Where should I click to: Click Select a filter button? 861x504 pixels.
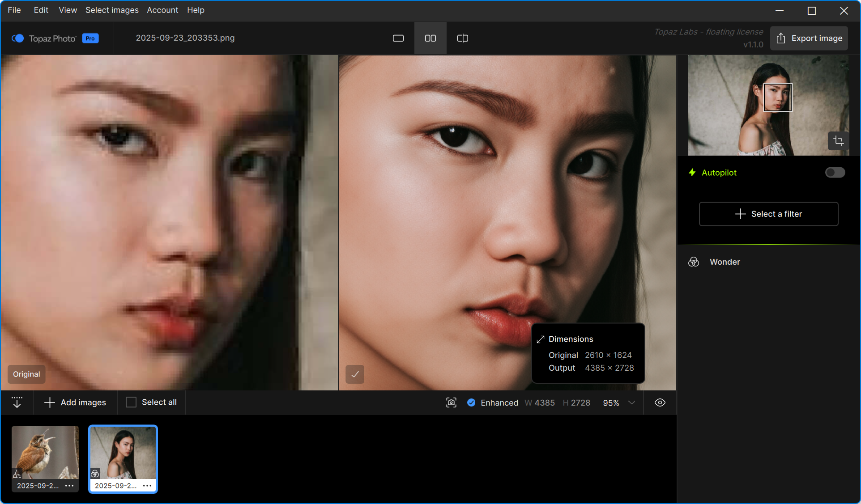(768, 214)
